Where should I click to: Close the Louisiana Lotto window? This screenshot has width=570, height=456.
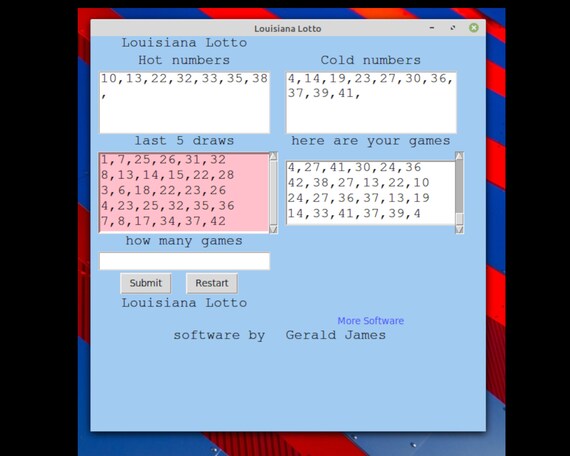474,28
